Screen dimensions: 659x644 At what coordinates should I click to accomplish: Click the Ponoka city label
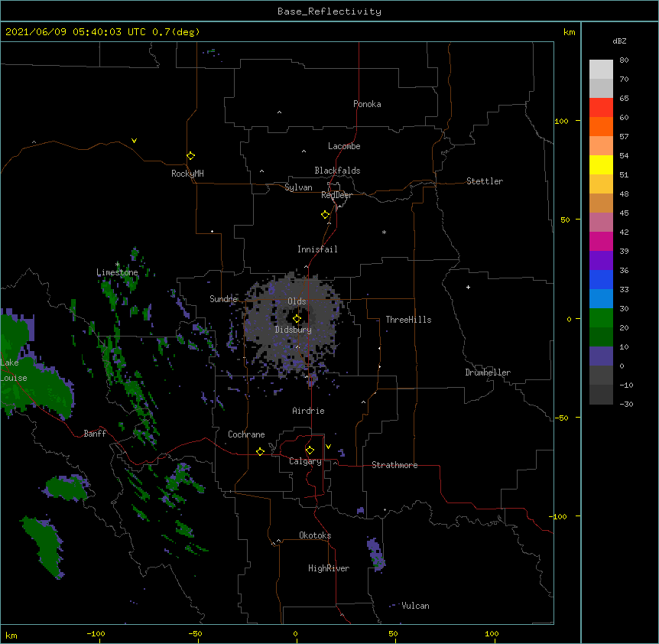point(367,104)
